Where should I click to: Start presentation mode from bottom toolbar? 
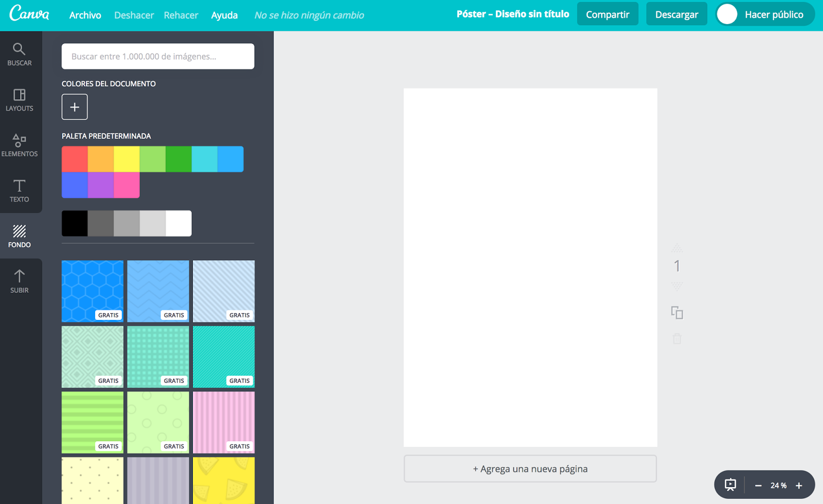point(730,484)
